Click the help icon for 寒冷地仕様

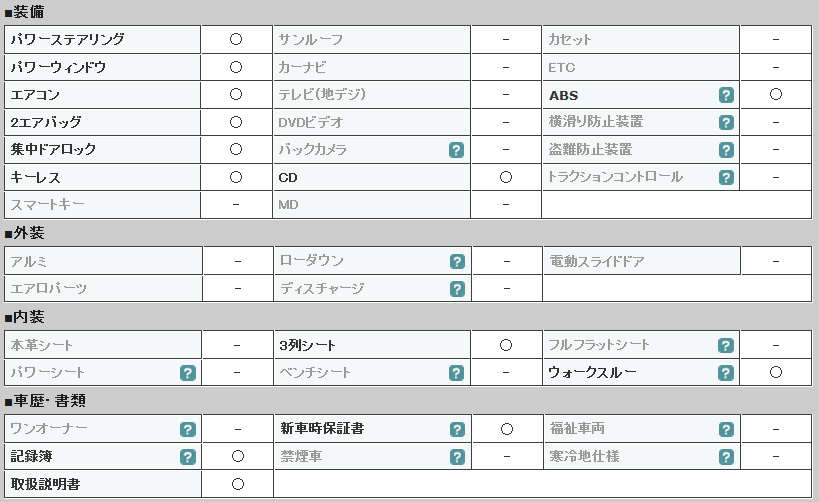click(726, 457)
